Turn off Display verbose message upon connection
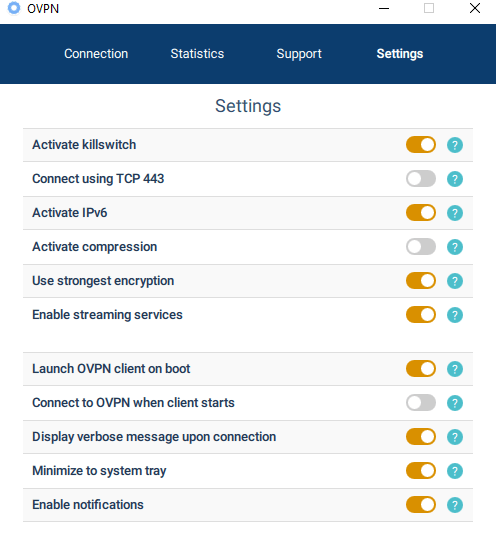Screen dimensions: 496x540 [421, 437]
